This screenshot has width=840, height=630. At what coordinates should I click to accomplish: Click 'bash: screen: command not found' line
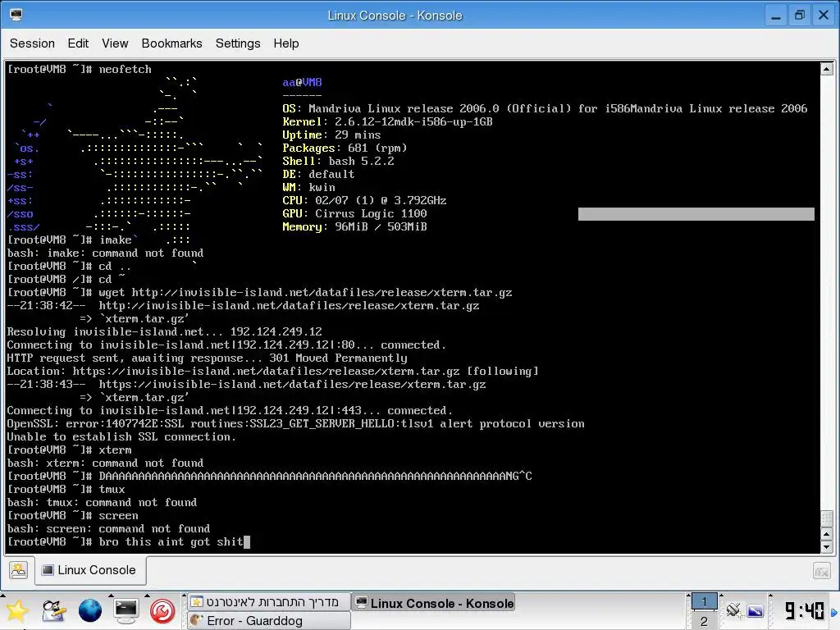[108, 529]
